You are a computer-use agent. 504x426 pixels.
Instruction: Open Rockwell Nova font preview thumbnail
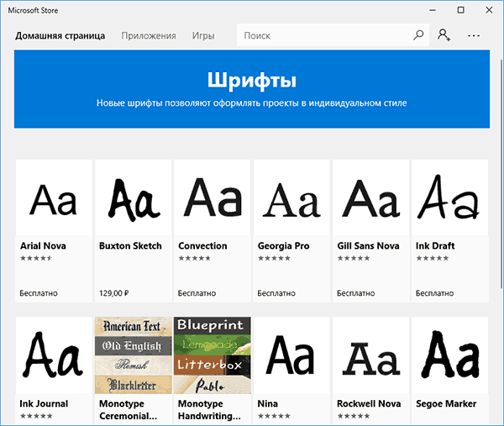point(371,355)
